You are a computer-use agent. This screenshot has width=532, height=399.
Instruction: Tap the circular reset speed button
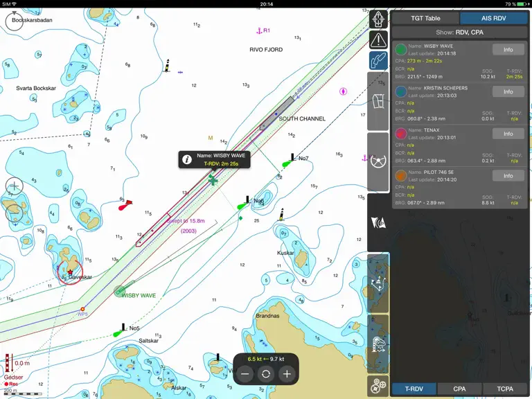(266, 374)
